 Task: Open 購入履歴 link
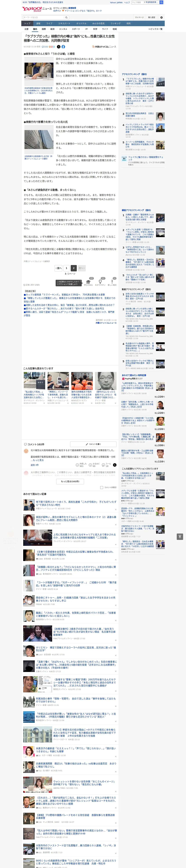(152, 17)
